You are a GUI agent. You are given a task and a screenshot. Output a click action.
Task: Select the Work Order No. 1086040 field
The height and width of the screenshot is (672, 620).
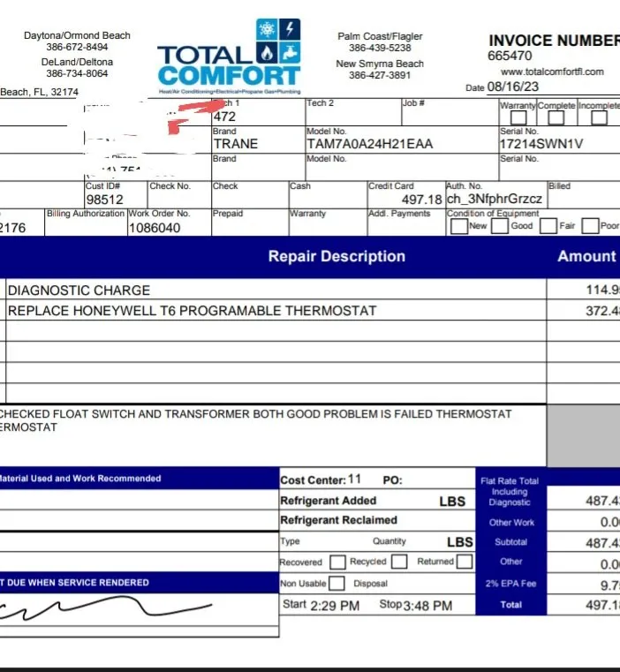155,227
